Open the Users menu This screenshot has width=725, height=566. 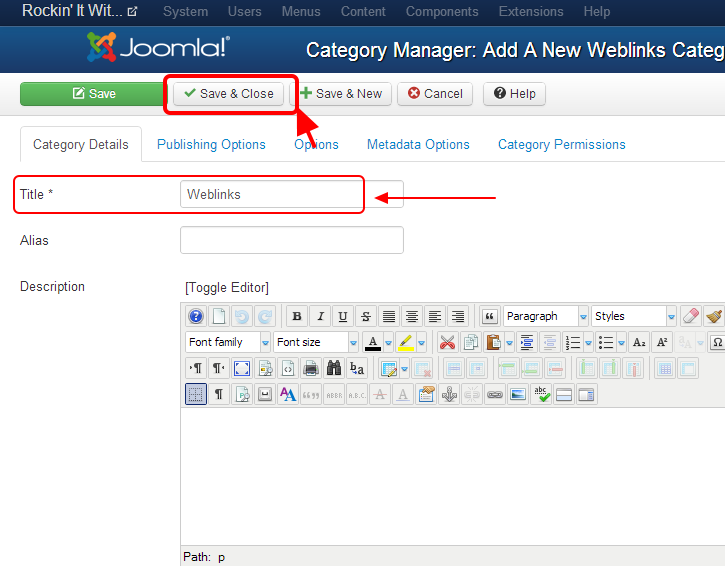(x=245, y=11)
